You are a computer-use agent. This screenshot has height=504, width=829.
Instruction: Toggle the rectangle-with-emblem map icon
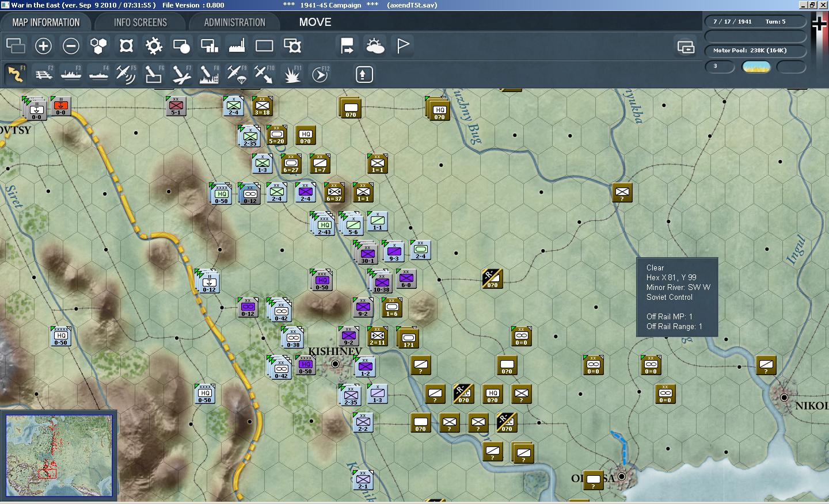292,46
